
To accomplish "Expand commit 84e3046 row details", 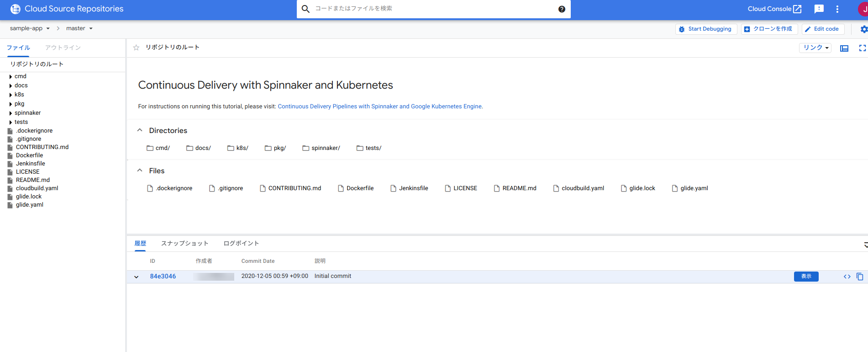I will click(136, 277).
